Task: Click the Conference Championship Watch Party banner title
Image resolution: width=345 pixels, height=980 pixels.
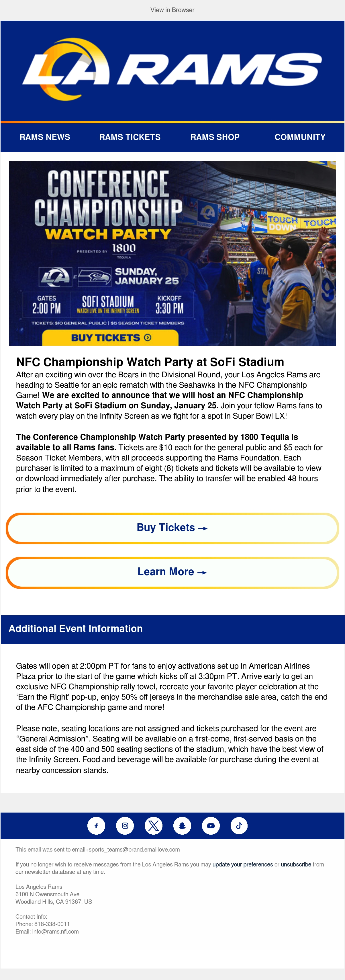Action: (108, 206)
